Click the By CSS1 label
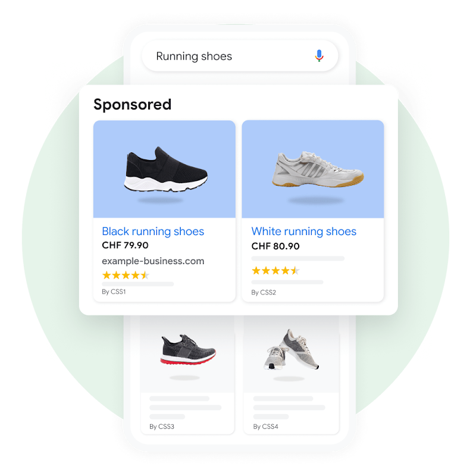 point(114,292)
